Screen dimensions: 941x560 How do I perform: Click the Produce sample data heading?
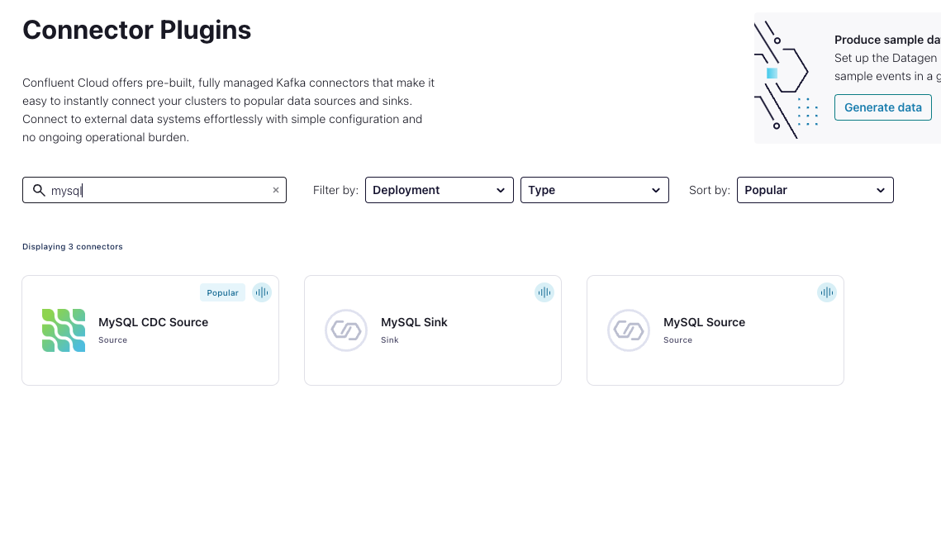pyautogui.click(x=887, y=40)
